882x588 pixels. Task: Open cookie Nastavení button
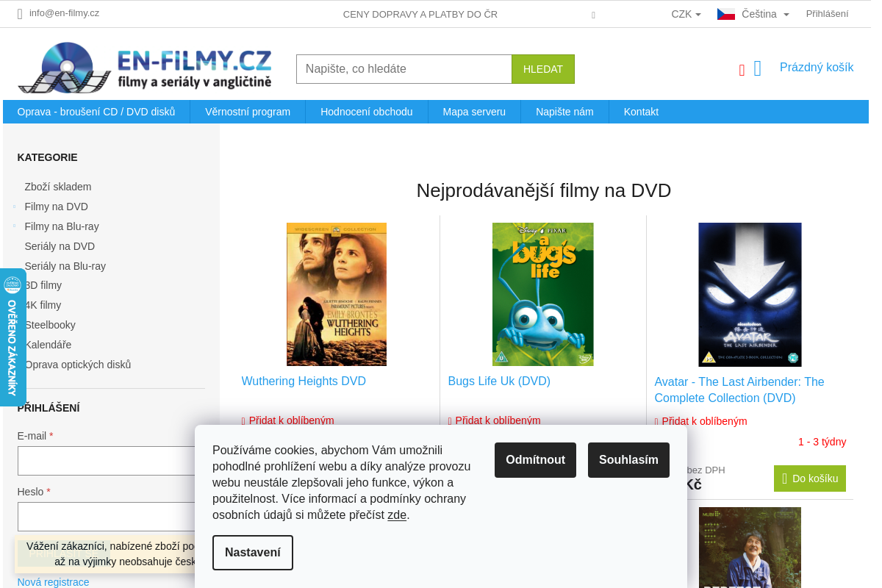point(253,553)
